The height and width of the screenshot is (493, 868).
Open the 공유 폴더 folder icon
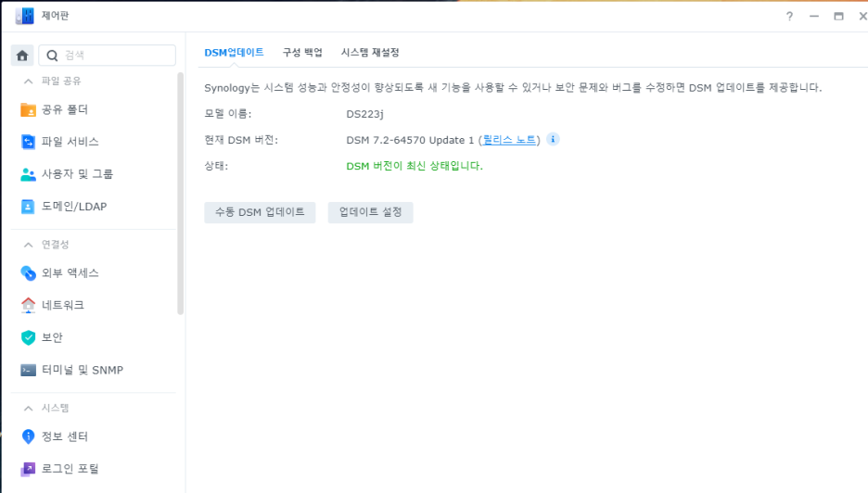pos(28,109)
